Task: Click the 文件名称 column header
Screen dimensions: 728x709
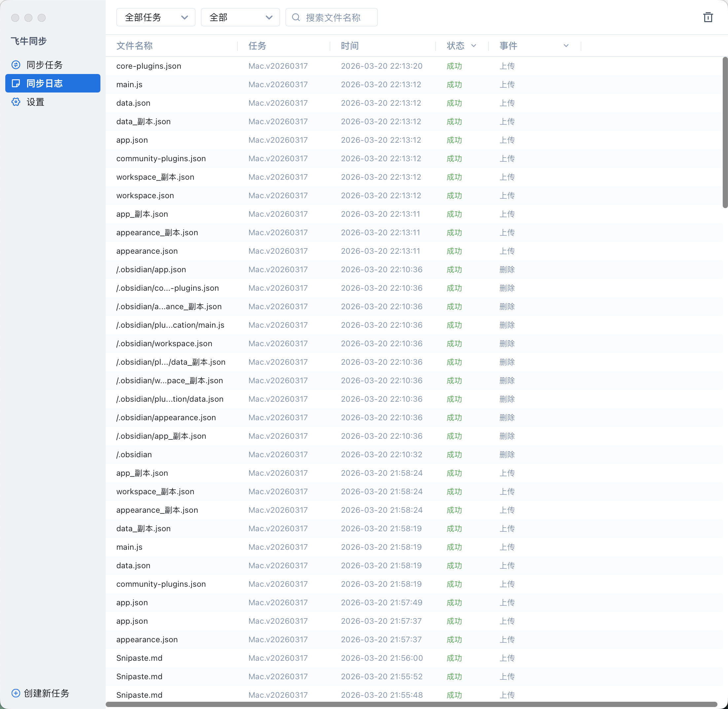Action: pos(134,46)
